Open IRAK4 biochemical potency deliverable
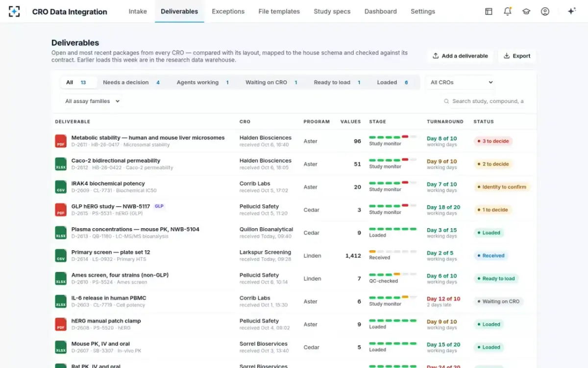The image size is (588, 368). [108, 184]
